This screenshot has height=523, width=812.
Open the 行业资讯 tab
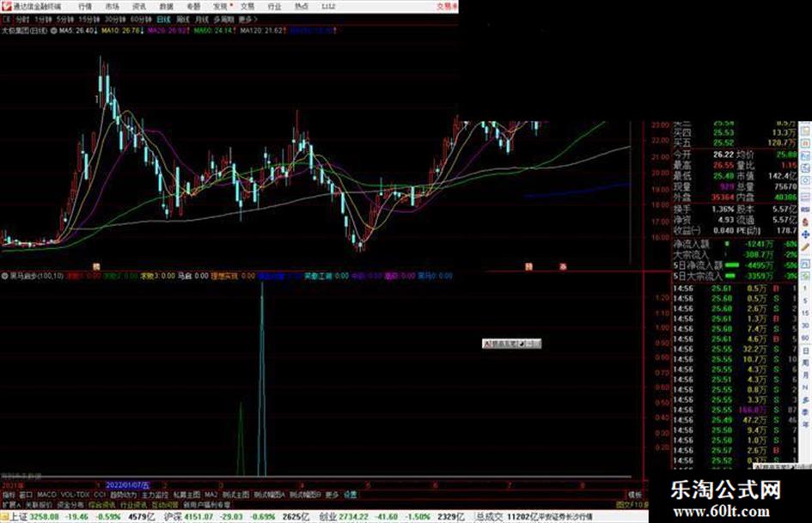[x=134, y=504]
